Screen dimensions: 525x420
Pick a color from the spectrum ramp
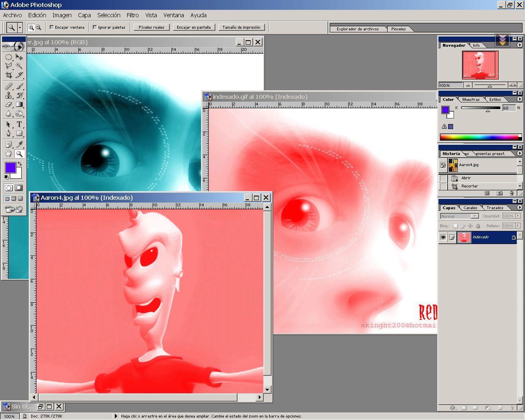coord(481,137)
